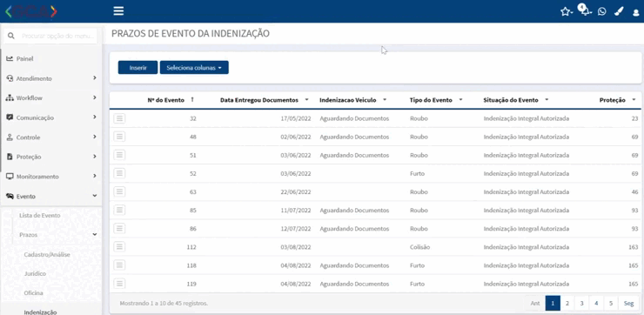644x315 pixels.
Task: Open the Seleciona colunas dropdown
Action: pyautogui.click(x=194, y=68)
